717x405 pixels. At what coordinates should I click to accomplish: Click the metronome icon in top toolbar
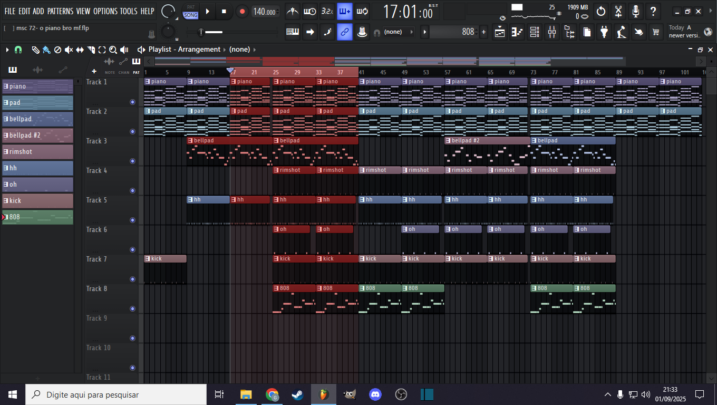[x=292, y=11]
